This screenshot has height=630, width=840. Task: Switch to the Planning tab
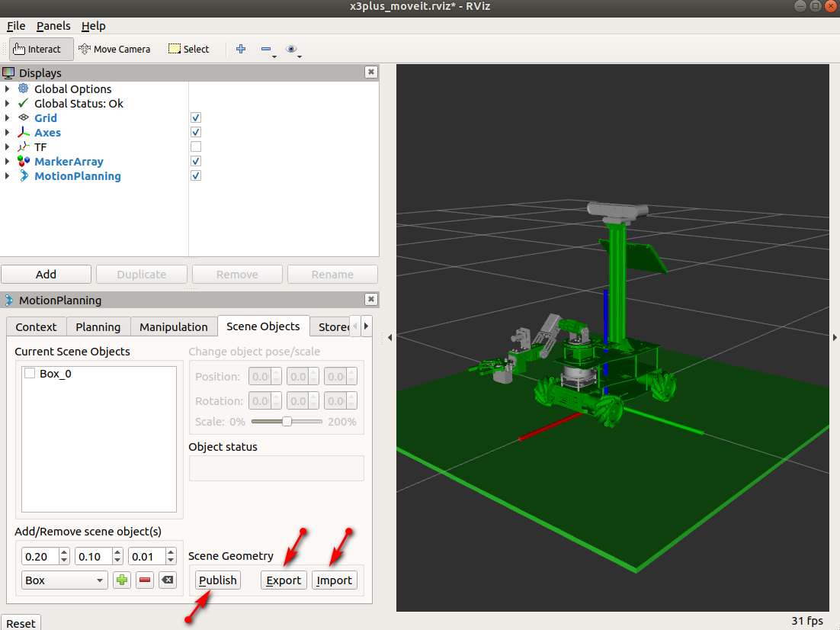(x=98, y=326)
